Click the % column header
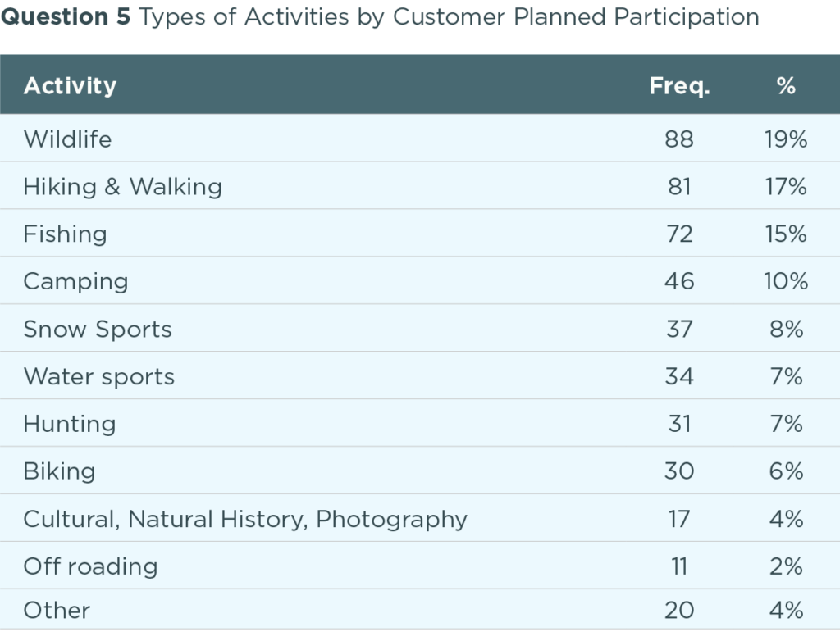 click(x=786, y=86)
